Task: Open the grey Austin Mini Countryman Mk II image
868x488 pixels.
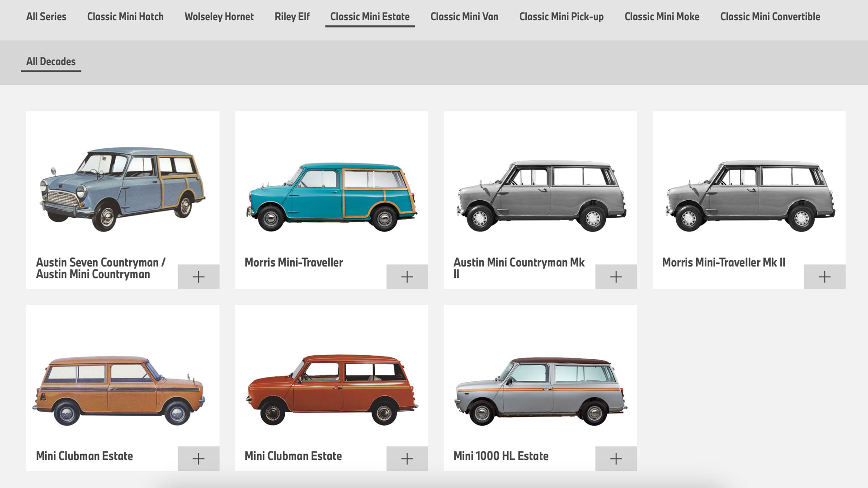Action: [x=541, y=196]
